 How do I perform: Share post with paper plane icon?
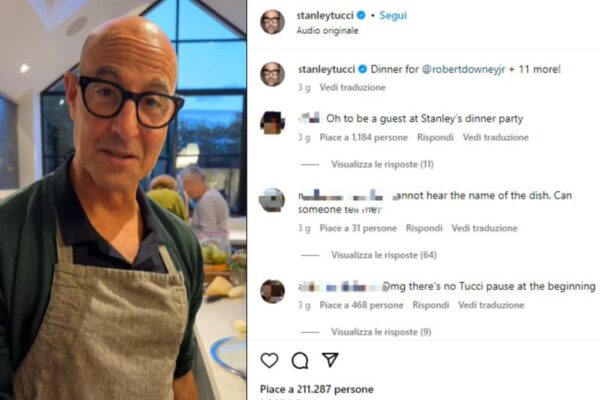point(330,360)
